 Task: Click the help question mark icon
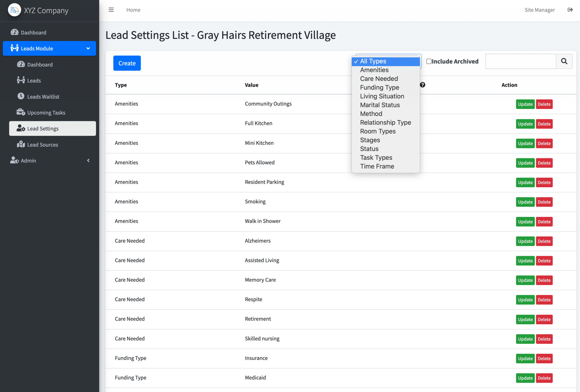tap(422, 85)
